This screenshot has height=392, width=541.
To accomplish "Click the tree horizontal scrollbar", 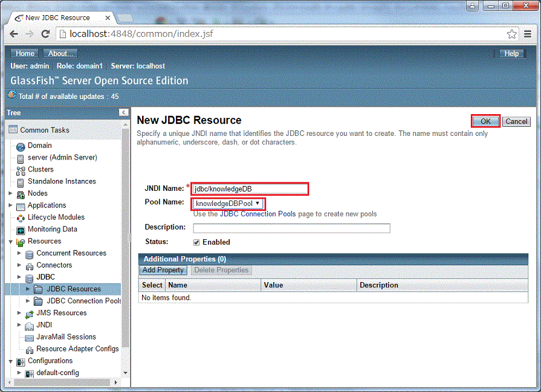I will point(62,382).
